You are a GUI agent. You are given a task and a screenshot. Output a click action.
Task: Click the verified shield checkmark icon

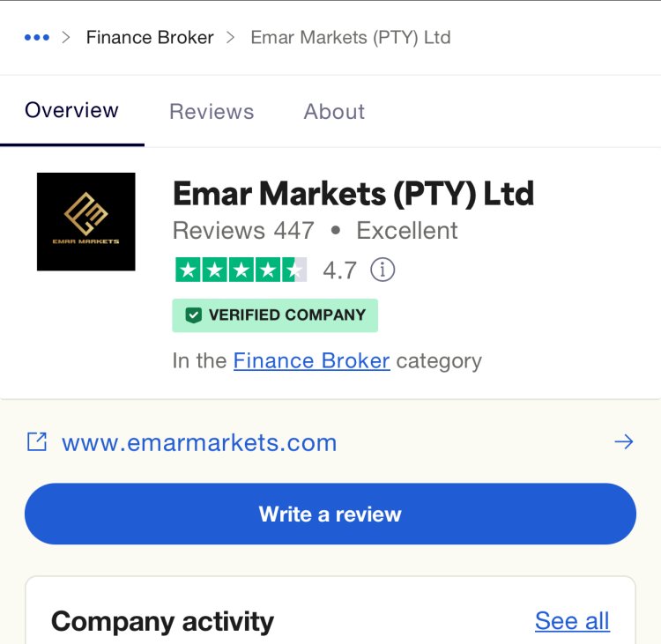click(193, 315)
